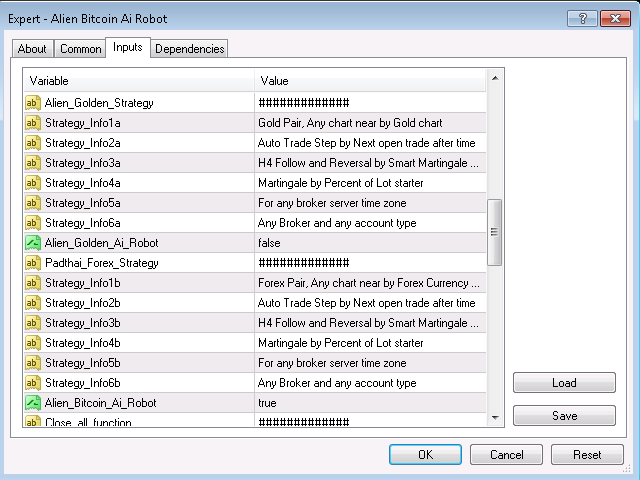Viewport: 640px width, 480px height.
Task: Click the hash value of Alien_Golden_Strategy
Action: (304, 103)
